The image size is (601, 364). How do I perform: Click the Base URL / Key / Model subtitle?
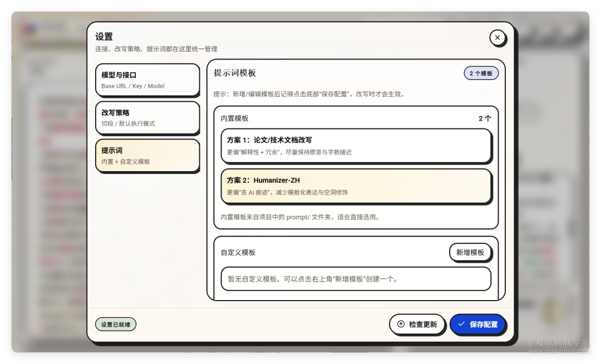133,86
